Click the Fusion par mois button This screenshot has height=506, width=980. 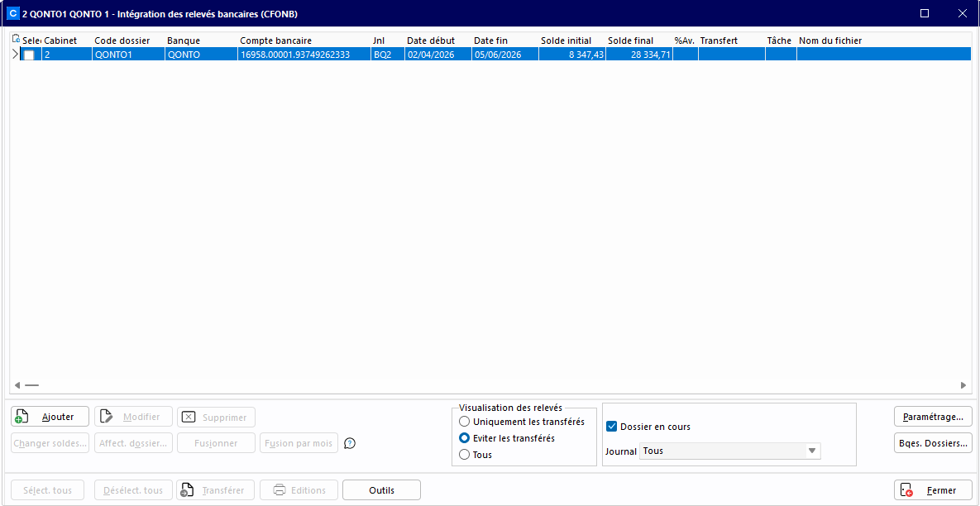(299, 443)
